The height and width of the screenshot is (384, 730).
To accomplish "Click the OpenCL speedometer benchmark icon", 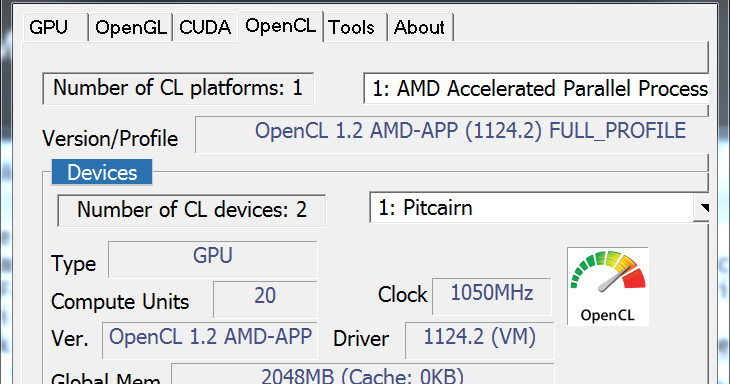I will pos(608,286).
